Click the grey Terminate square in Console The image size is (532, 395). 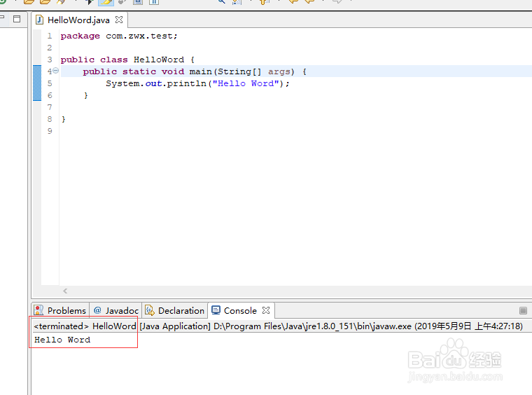523,310
